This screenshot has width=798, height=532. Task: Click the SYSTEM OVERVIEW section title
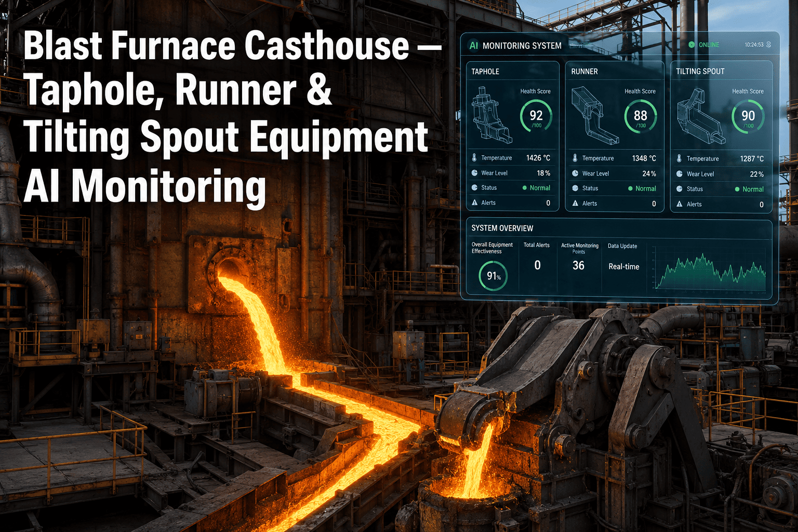pos(502,228)
